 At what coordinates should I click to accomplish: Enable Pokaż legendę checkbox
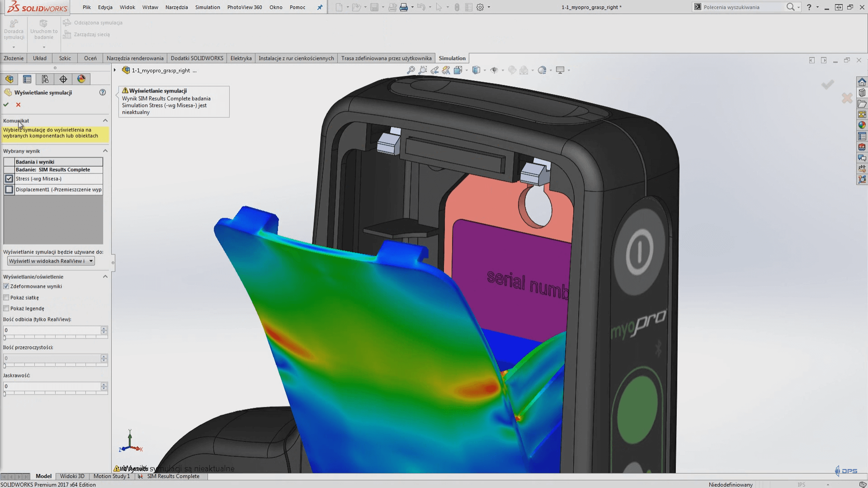point(6,309)
